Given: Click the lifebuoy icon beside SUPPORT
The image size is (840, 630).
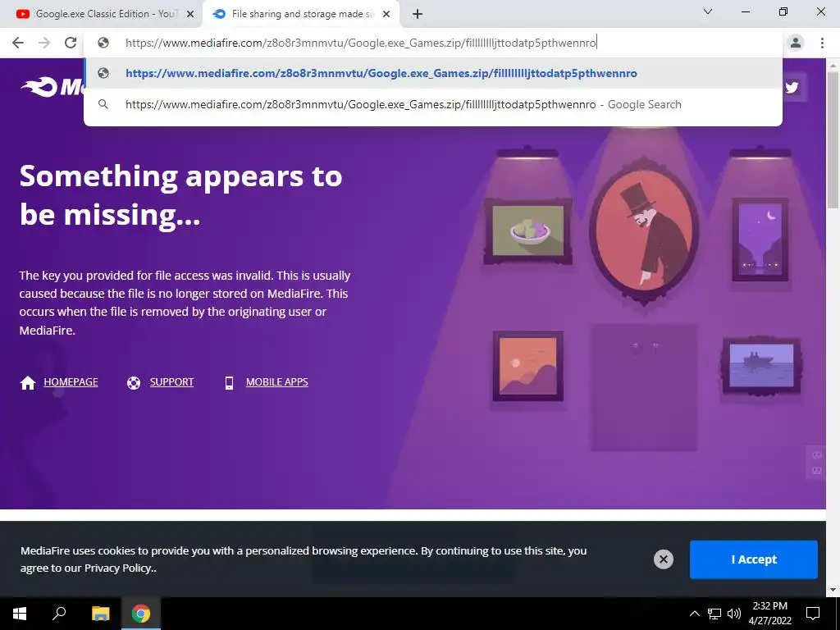Looking at the screenshot, I should pos(134,382).
